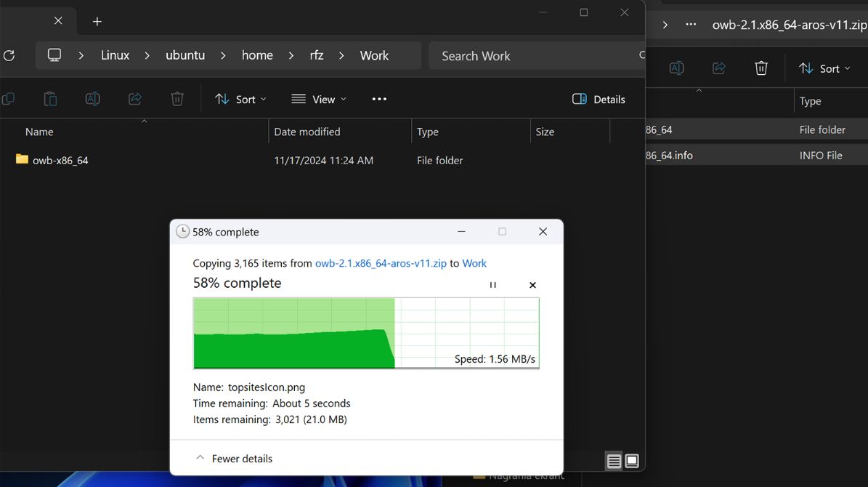Cancel the copy operation with small x
The height and width of the screenshot is (487, 868).
coord(532,285)
